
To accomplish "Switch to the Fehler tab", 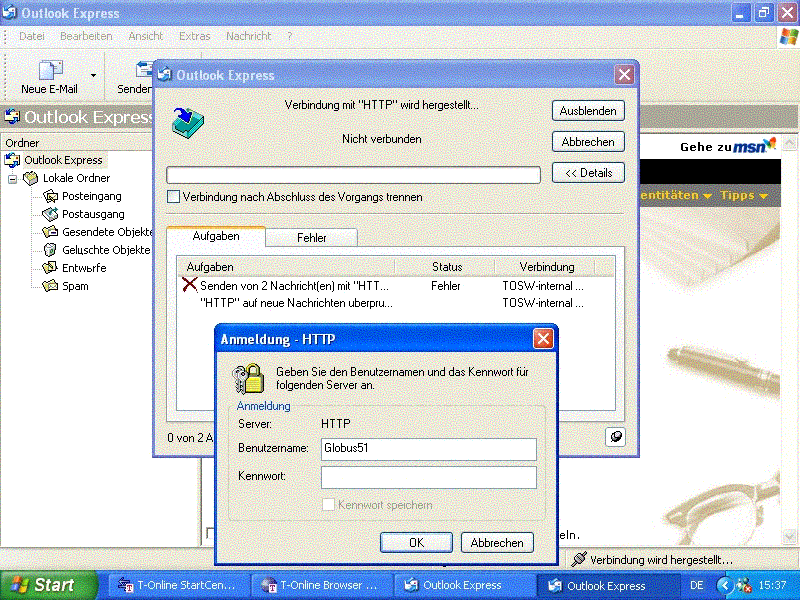I will click(311, 238).
